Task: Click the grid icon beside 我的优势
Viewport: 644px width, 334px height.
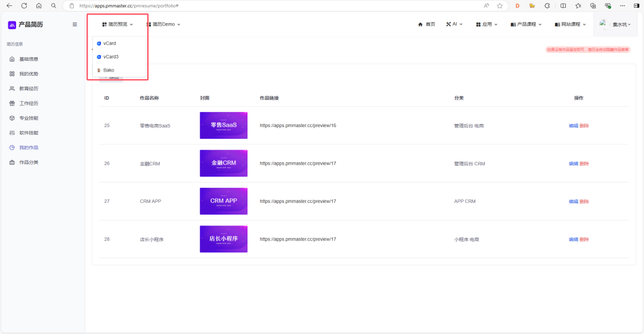Action: click(x=12, y=74)
